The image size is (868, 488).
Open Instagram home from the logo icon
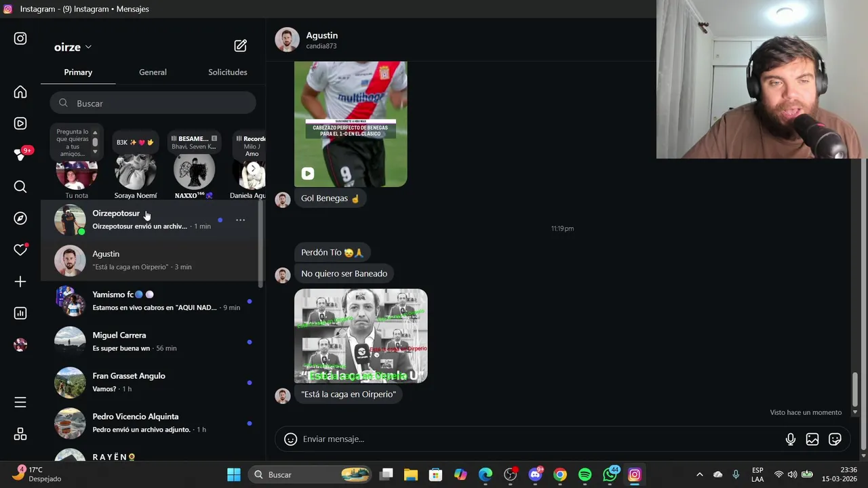(x=20, y=39)
